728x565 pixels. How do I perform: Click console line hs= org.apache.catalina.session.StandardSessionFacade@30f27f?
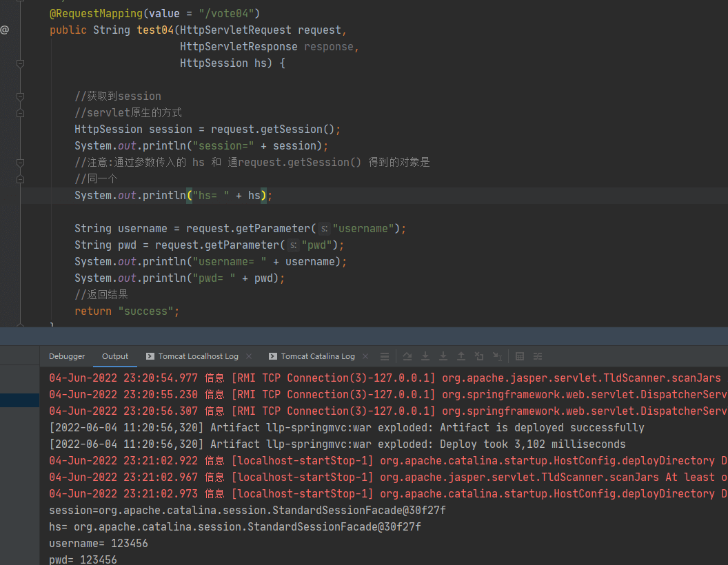point(235,527)
